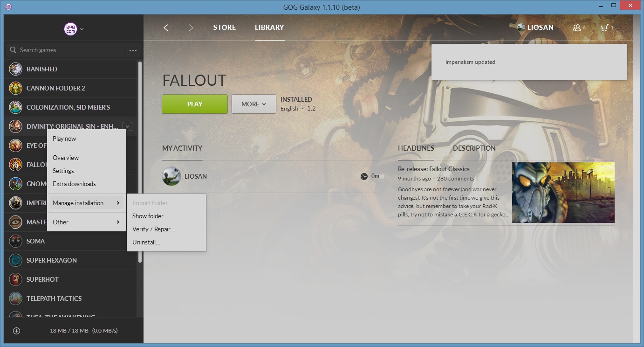
Task: Open the downloads icon in status bar
Action: pos(17,331)
